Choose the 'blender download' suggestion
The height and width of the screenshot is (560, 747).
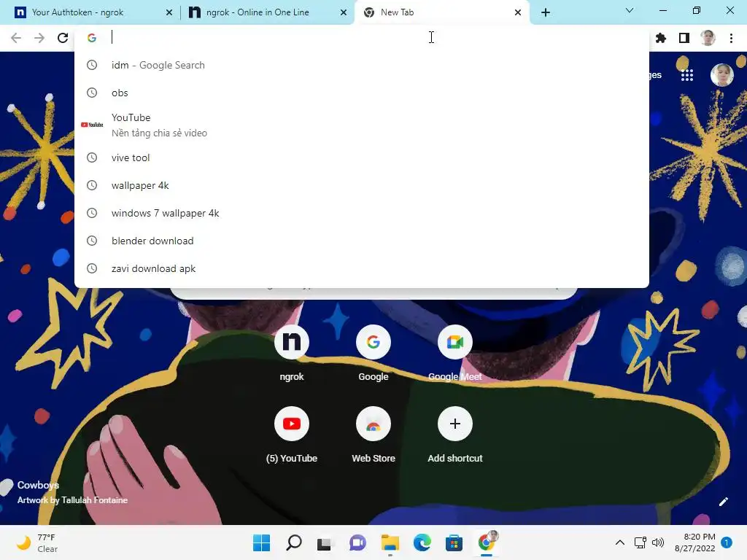click(x=362, y=241)
